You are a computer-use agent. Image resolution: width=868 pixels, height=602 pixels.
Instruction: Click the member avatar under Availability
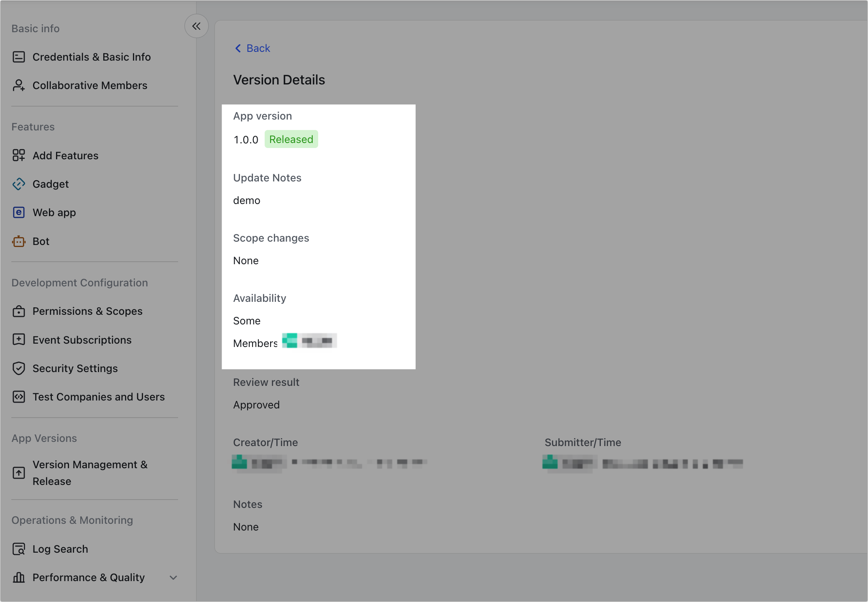click(x=290, y=341)
